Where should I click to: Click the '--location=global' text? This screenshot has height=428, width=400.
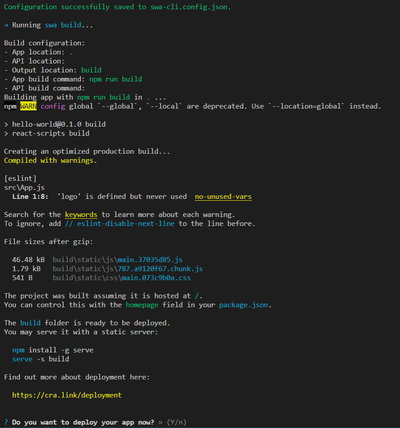[307, 106]
